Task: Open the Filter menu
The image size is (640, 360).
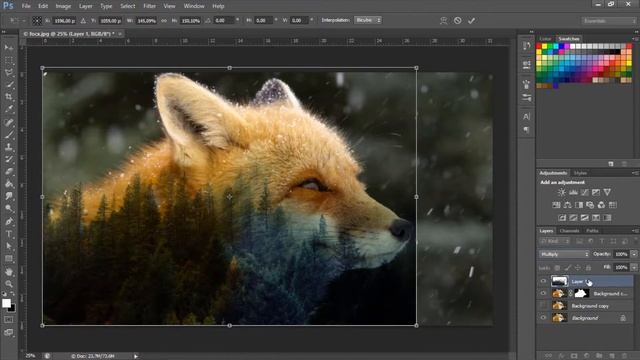Action: point(150,6)
